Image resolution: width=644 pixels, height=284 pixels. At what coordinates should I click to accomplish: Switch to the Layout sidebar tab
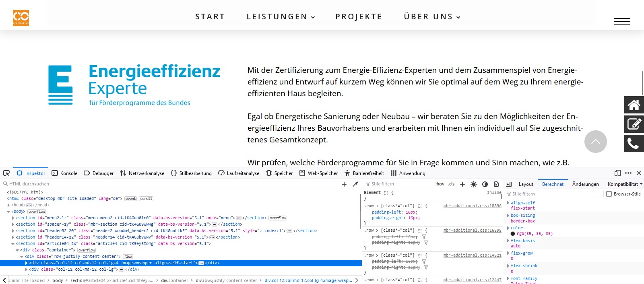(x=526, y=184)
